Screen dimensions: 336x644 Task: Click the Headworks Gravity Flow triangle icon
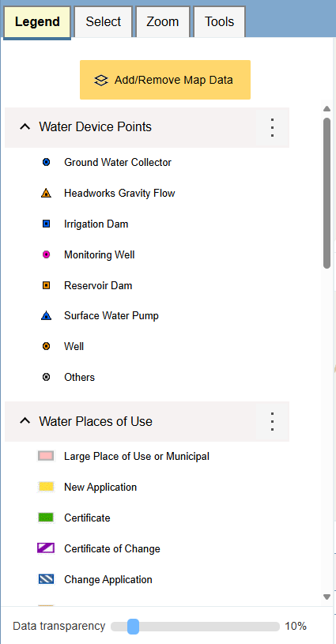coord(46,193)
